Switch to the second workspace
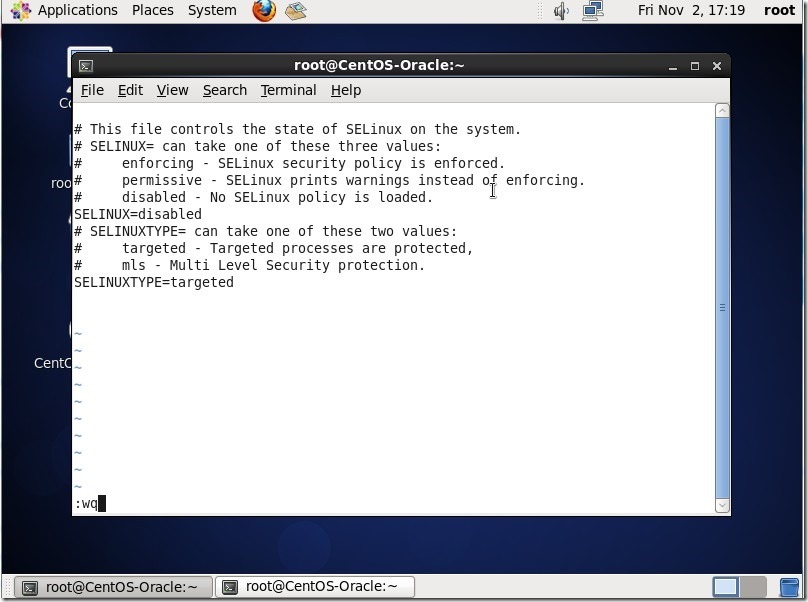The width and height of the screenshot is (808, 602). click(x=752, y=587)
